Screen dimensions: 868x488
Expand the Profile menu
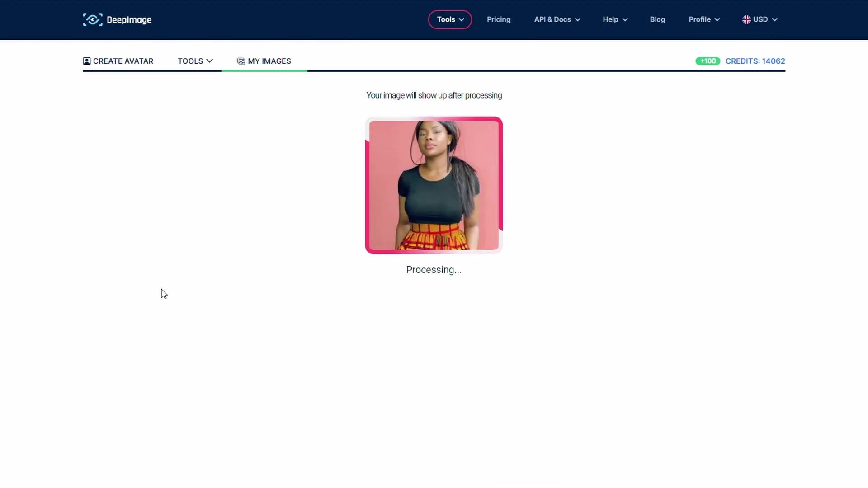[704, 19]
